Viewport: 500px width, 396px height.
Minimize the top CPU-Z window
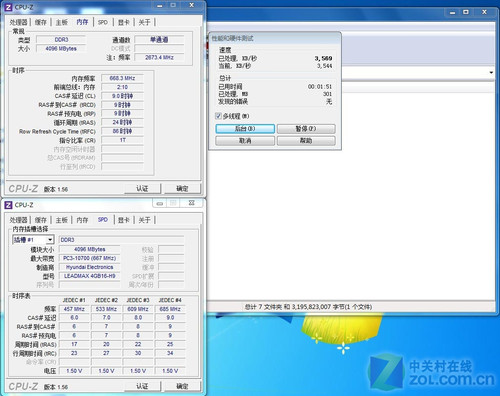(x=159, y=6)
